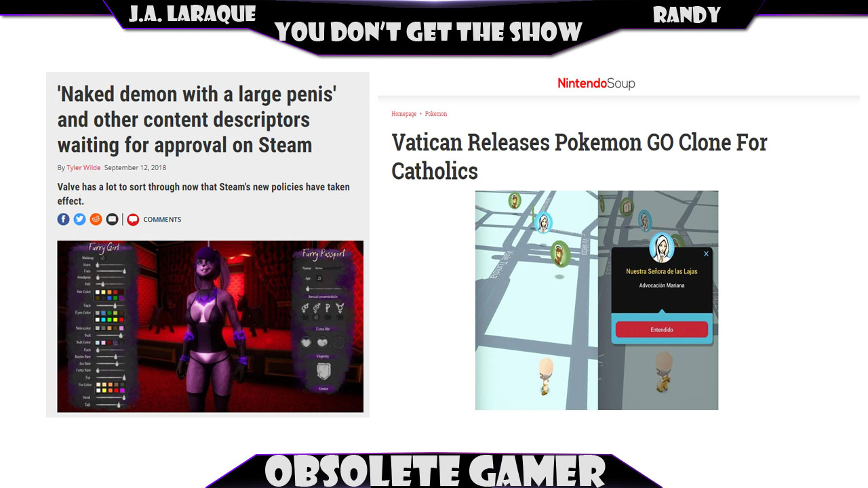
Task: Toggle the Makeup checkbox
Action: pos(103,258)
